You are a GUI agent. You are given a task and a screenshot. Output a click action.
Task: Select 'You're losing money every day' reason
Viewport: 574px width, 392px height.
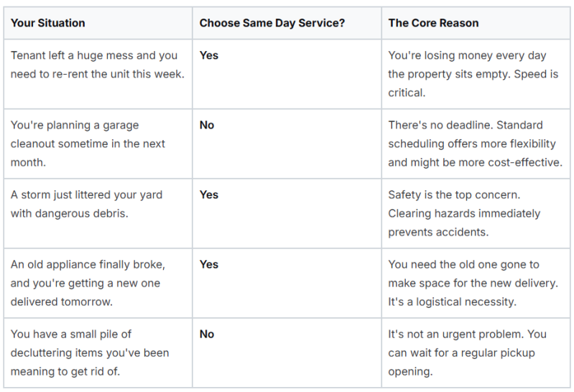tap(467, 55)
